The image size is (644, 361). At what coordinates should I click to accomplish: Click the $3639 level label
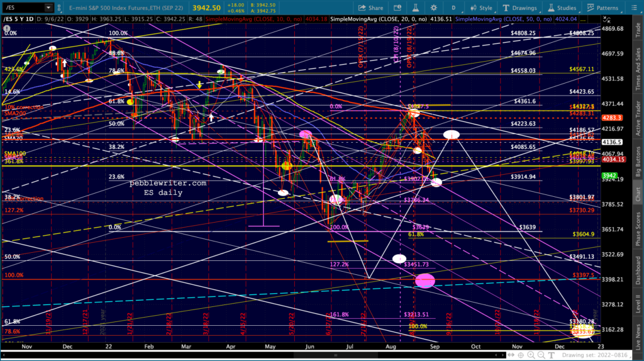coord(528,227)
